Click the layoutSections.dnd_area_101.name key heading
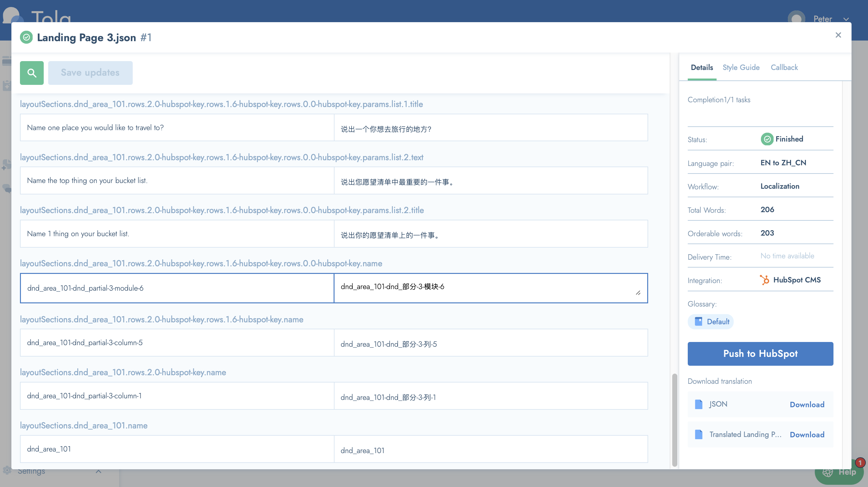The height and width of the screenshot is (487, 868). pyautogui.click(x=84, y=426)
